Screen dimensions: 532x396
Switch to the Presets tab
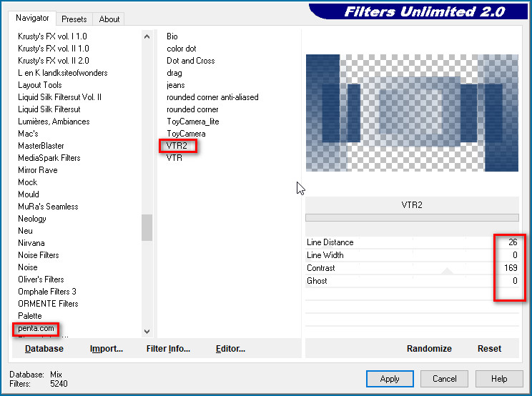[x=74, y=19]
